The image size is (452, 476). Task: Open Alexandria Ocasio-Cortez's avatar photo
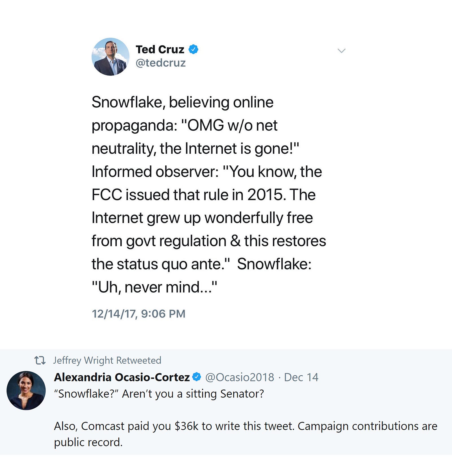[x=26, y=390]
